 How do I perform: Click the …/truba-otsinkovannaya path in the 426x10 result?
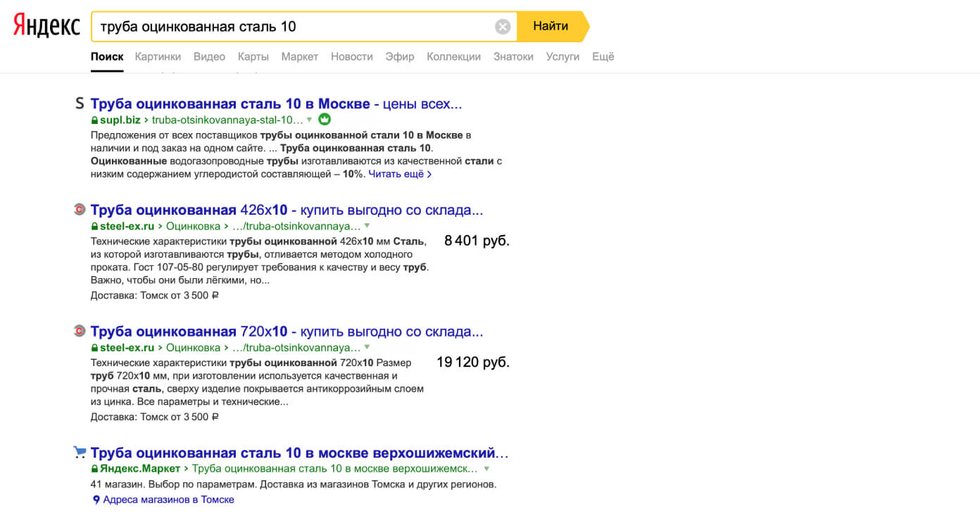pos(296,226)
